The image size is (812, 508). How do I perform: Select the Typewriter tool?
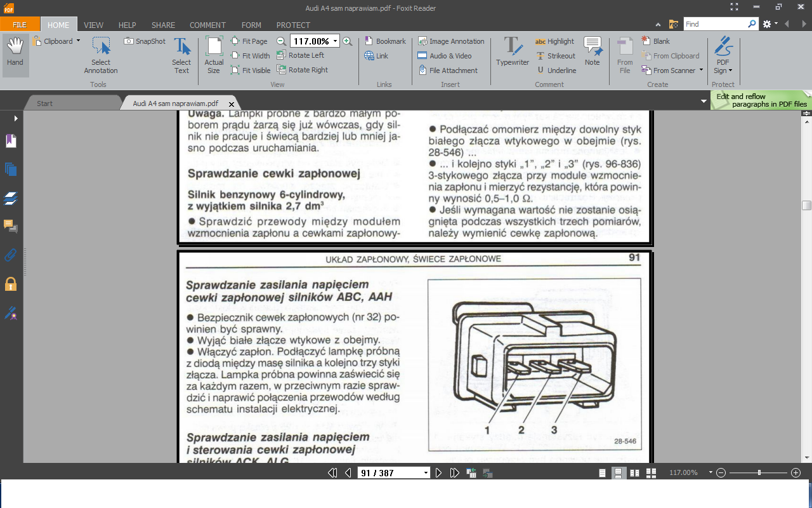click(513, 51)
